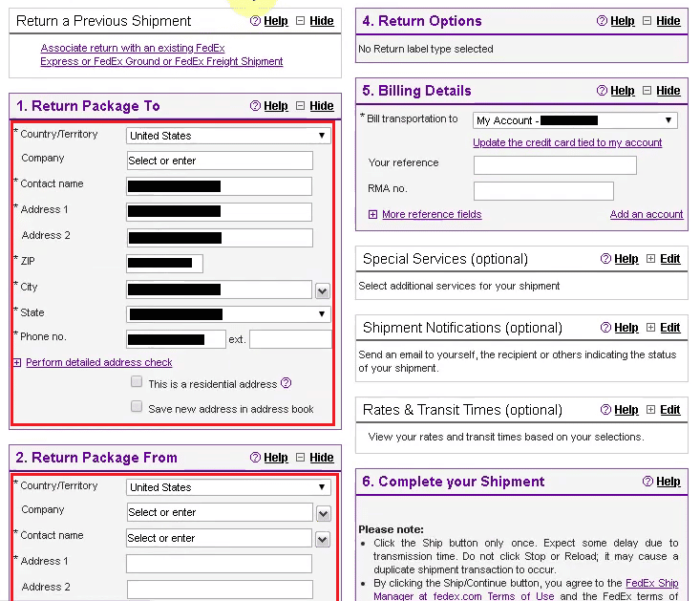This screenshot has height=601, width=700.
Task: Click Help link in Billing Details header
Action: (x=623, y=91)
